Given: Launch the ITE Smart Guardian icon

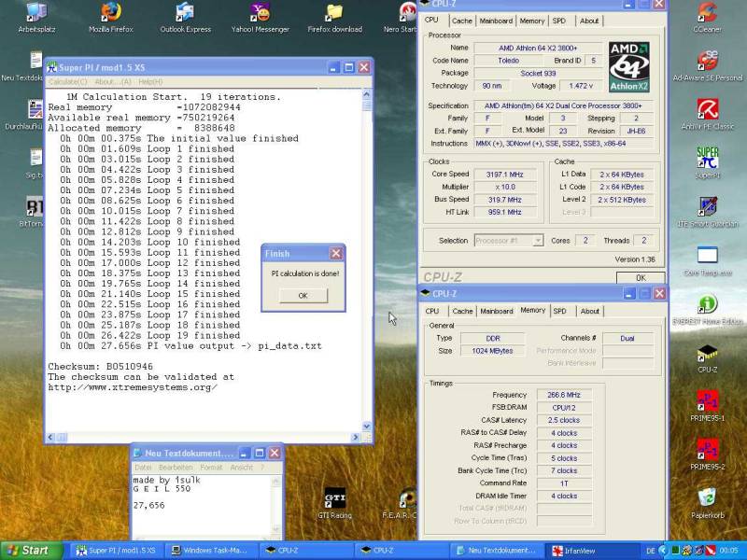Looking at the screenshot, I should [x=708, y=212].
